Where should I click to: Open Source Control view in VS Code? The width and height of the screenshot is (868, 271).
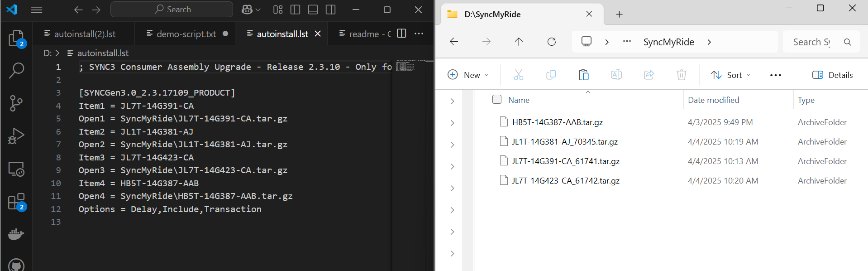pyautogui.click(x=17, y=103)
